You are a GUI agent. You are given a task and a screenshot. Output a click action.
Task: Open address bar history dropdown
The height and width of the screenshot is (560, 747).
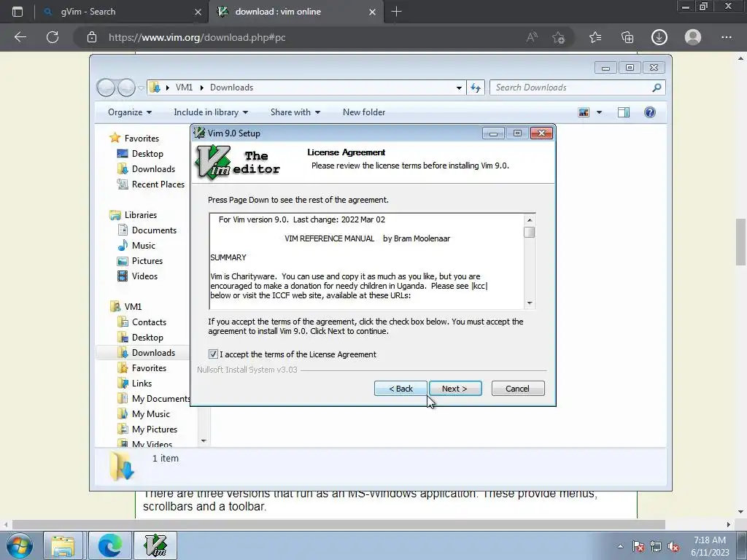[x=459, y=87]
